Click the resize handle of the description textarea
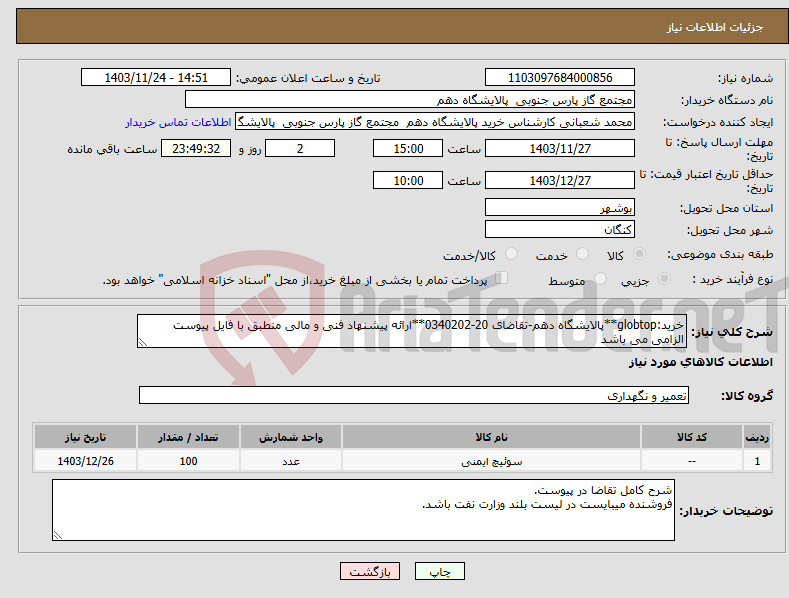Screen dimensions: 789x598 pyautogui.click(x=143, y=342)
